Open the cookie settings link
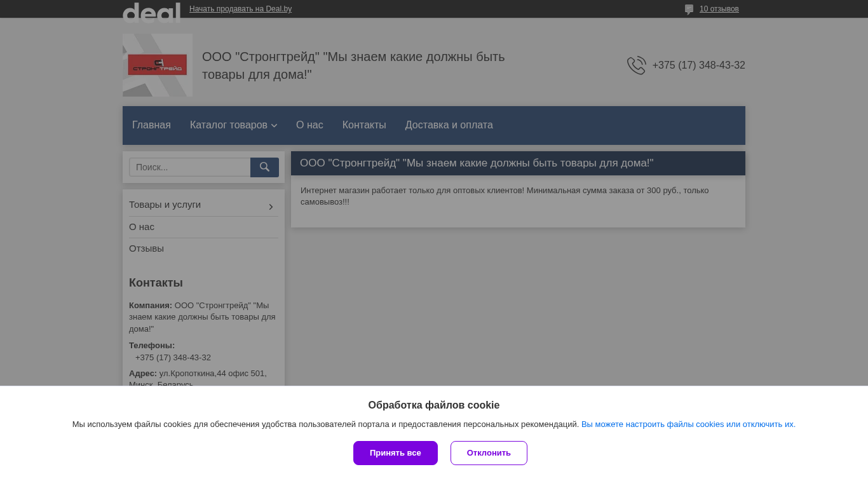This screenshot has height=488, width=868. [x=688, y=424]
